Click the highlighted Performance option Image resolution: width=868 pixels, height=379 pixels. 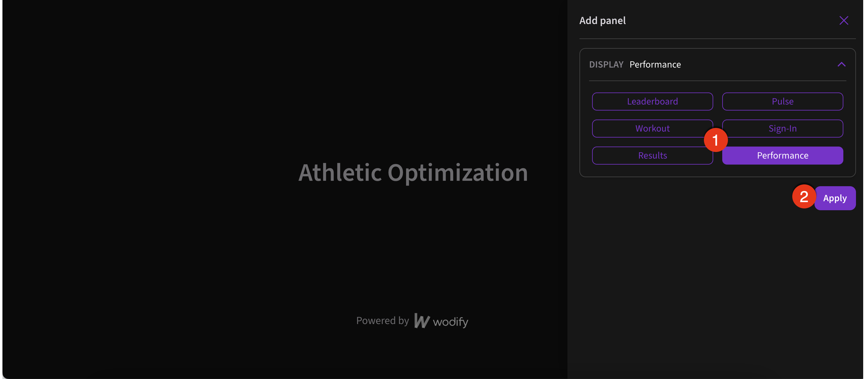pyautogui.click(x=782, y=155)
